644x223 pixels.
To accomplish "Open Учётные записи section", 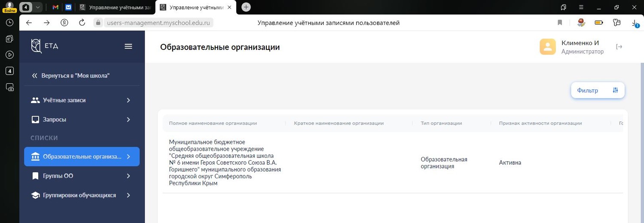I will [x=64, y=100].
